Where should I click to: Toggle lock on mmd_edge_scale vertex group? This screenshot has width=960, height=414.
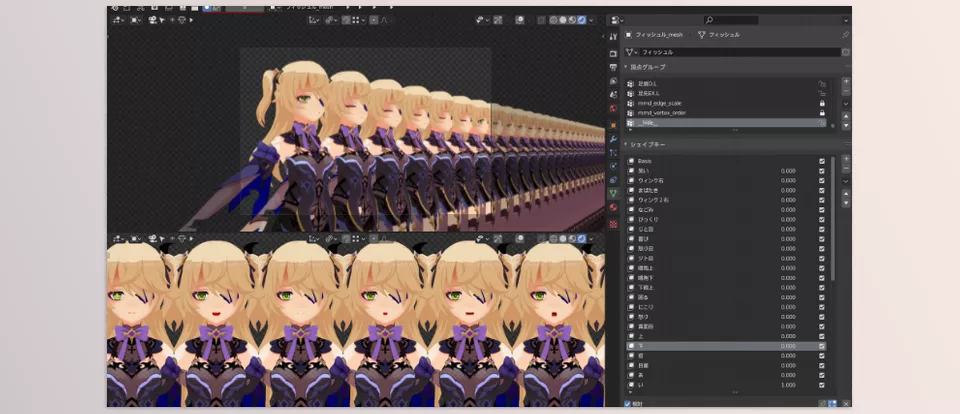pos(822,104)
